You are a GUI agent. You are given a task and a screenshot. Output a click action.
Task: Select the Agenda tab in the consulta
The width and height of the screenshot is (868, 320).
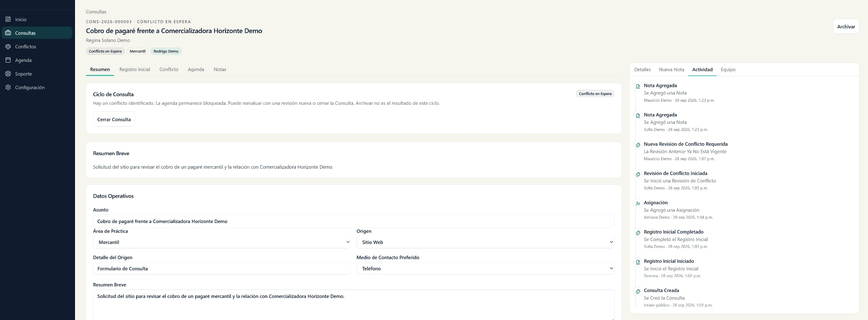pyautogui.click(x=196, y=70)
